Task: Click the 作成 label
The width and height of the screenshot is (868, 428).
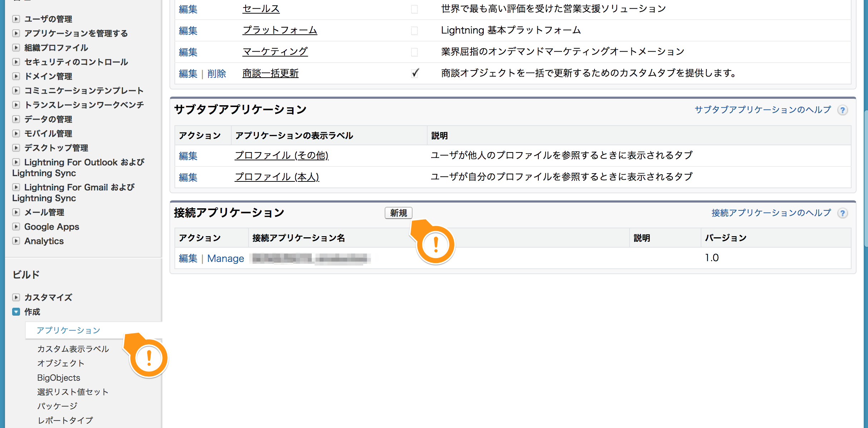Action: (32, 312)
